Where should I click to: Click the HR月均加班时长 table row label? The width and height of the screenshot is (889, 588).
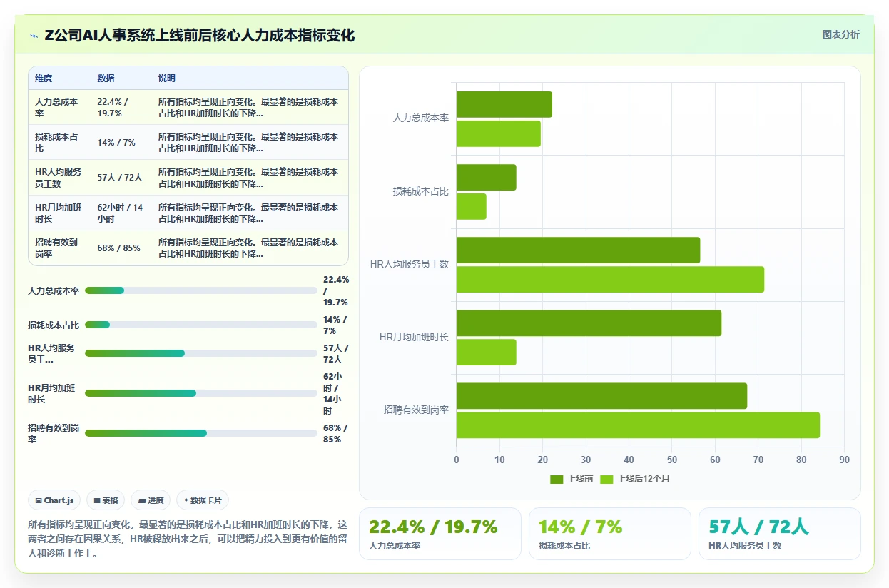[59, 213]
